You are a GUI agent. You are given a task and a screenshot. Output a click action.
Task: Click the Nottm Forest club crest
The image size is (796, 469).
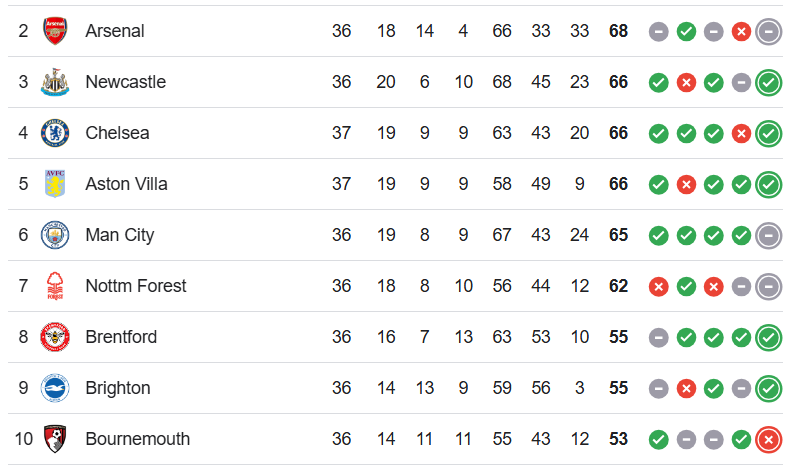pyautogui.click(x=55, y=286)
